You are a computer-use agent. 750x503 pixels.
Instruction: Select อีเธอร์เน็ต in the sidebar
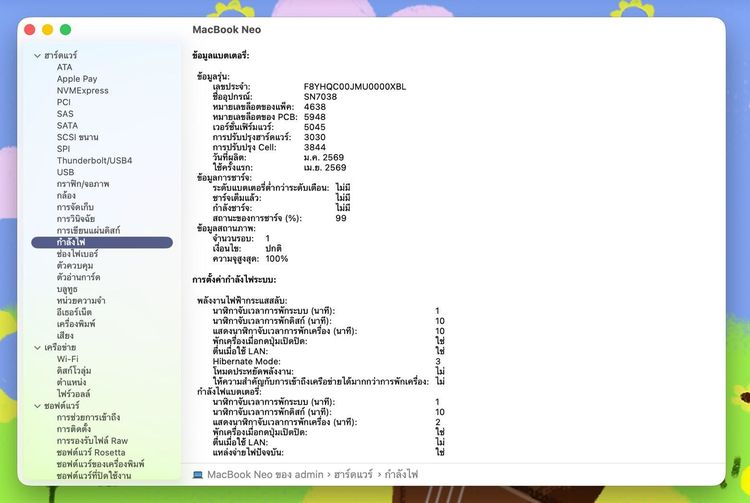[74, 312]
